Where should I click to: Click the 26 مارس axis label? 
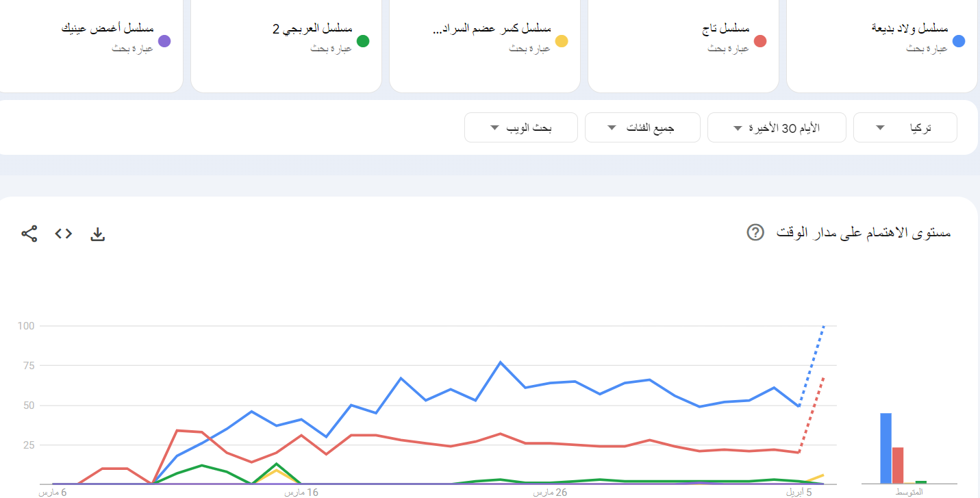pos(550,492)
